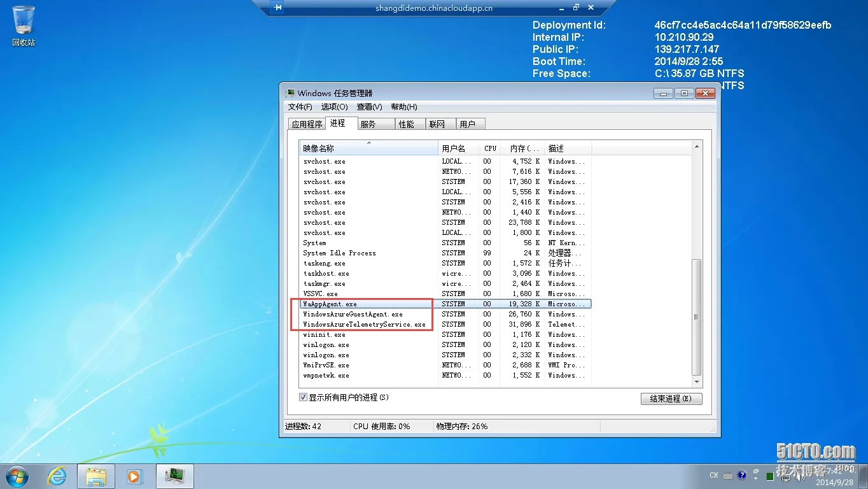The height and width of the screenshot is (489, 868).
Task: Select the WmiPrvSE.exe process row
Action: coord(445,365)
